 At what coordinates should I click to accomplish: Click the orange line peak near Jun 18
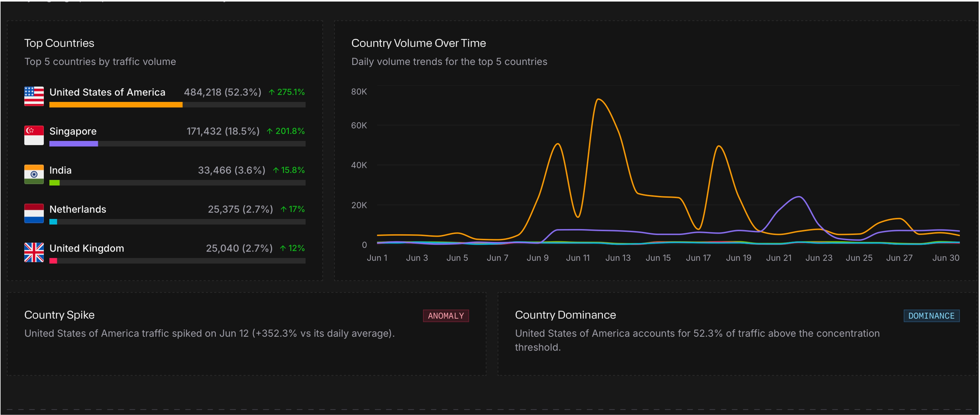(x=719, y=146)
